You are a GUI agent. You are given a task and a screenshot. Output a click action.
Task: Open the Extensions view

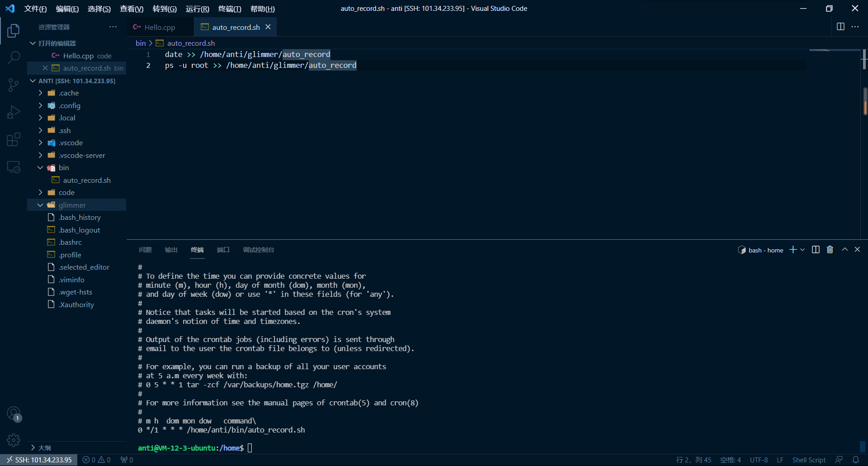tap(14, 139)
